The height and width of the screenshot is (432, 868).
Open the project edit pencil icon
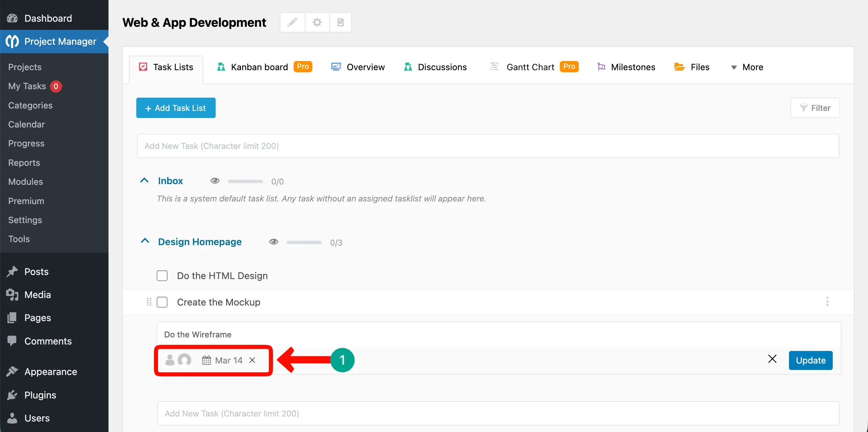pyautogui.click(x=292, y=22)
